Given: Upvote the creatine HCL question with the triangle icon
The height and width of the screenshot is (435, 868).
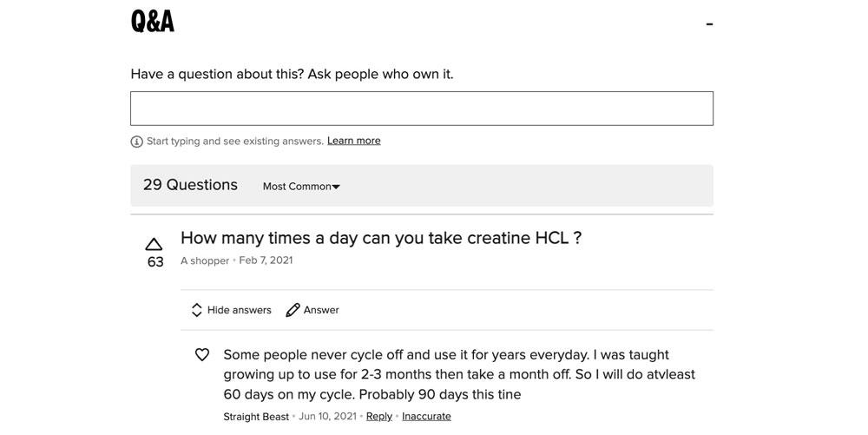Looking at the screenshot, I should [154, 244].
